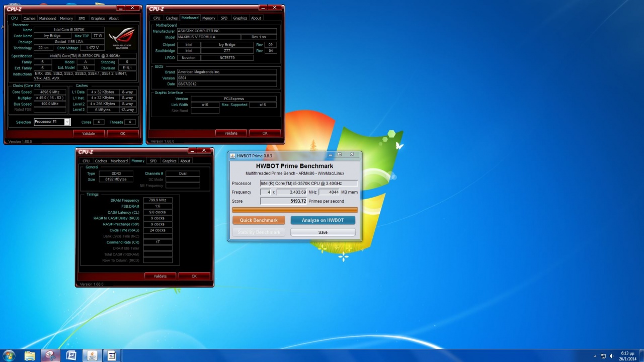Select Memory tab in the Mainboard window
This screenshot has height=362, width=644.
tap(208, 18)
